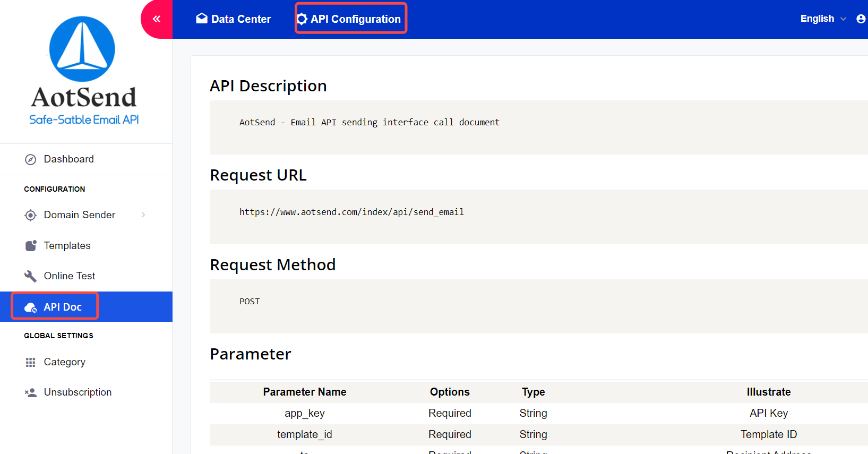Click the Online Test wrench icon

pos(31,276)
